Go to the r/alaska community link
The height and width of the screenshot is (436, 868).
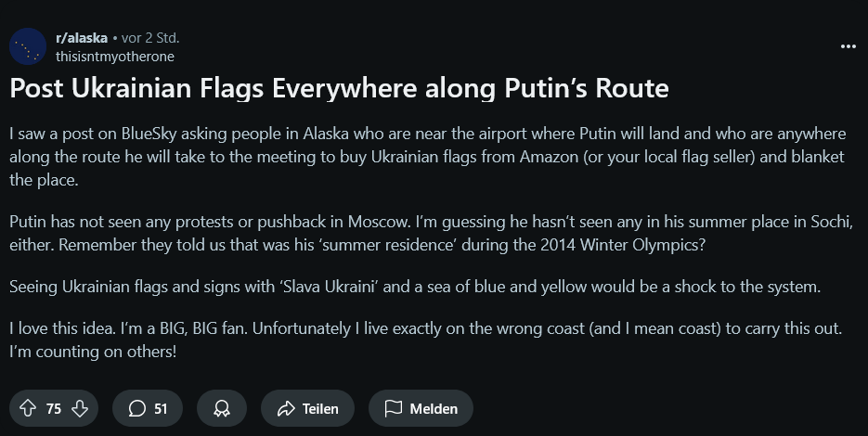click(82, 38)
